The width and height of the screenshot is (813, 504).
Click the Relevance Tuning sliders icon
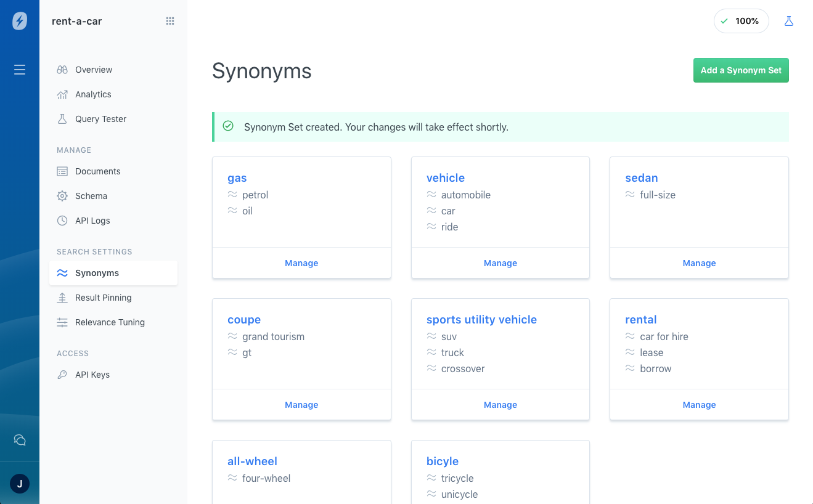62,322
